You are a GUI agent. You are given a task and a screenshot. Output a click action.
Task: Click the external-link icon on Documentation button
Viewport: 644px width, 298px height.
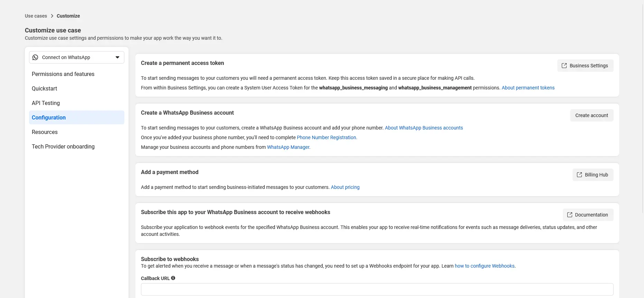click(x=570, y=215)
